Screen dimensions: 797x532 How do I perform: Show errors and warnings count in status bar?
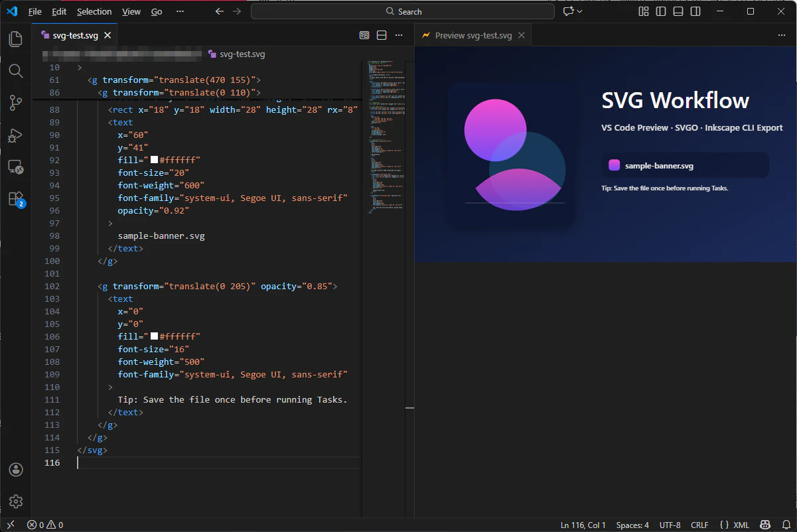pyautogui.click(x=45, y=525)
